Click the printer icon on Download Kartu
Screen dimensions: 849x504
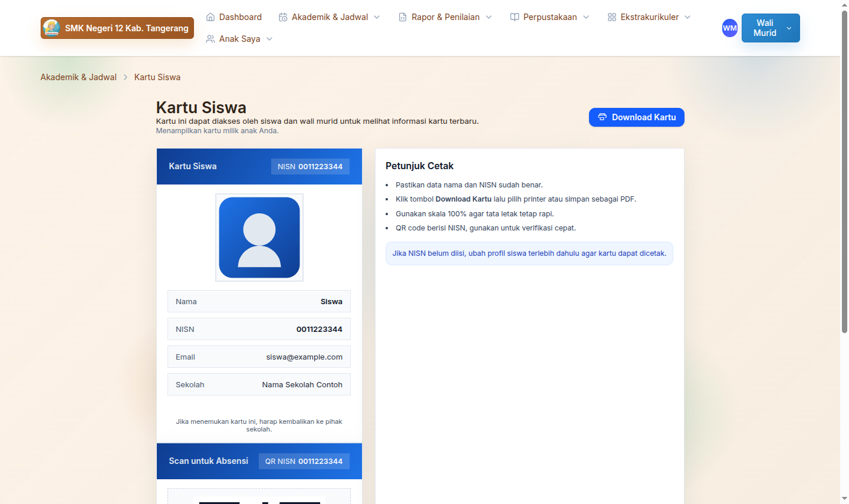click(x=602, y=117)
